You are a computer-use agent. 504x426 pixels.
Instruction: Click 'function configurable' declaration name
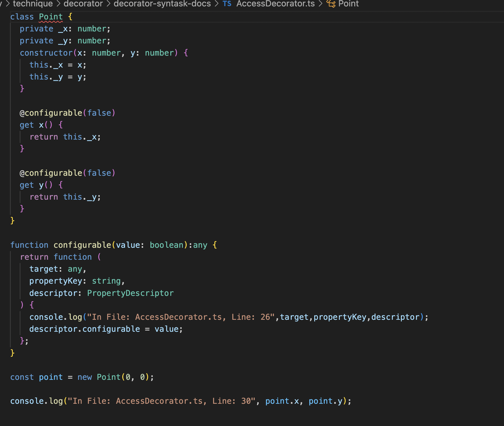click(x=82, y=245)
